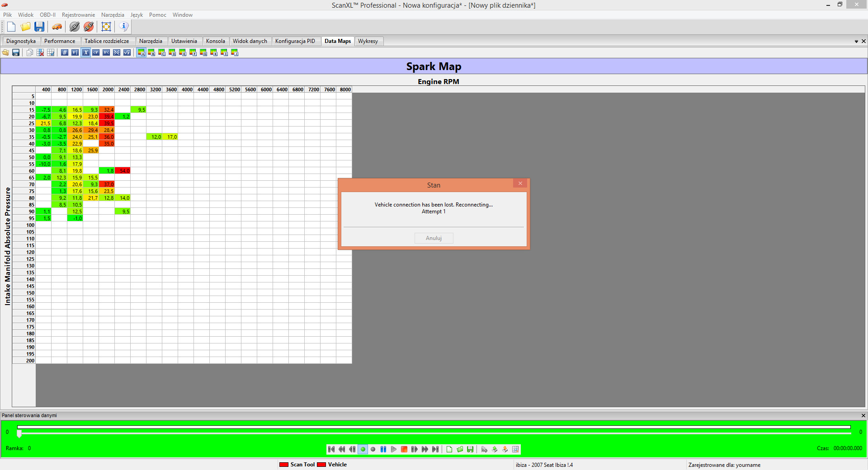868x470 pixels.
Task: Create a new configuration file
Action: point(11,27)
